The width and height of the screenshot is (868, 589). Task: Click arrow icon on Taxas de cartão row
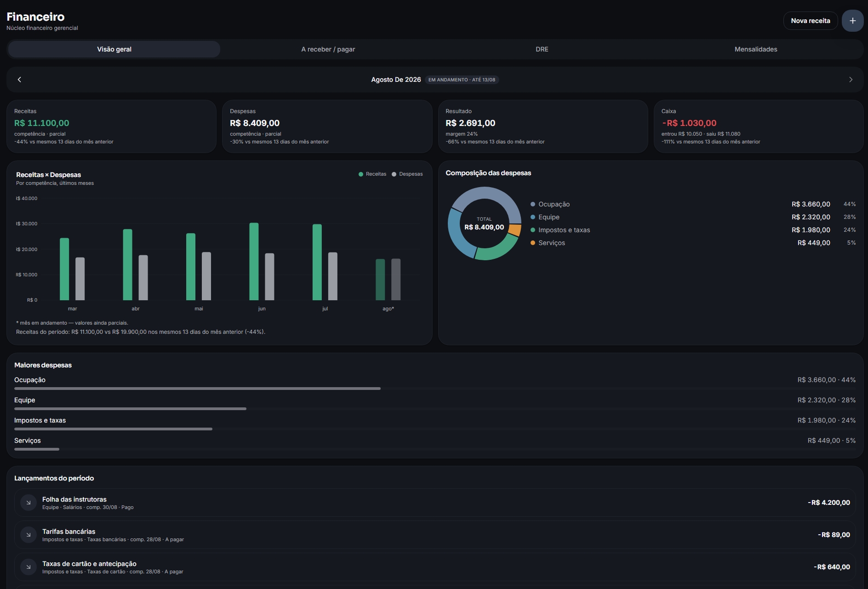click(29, 567)
